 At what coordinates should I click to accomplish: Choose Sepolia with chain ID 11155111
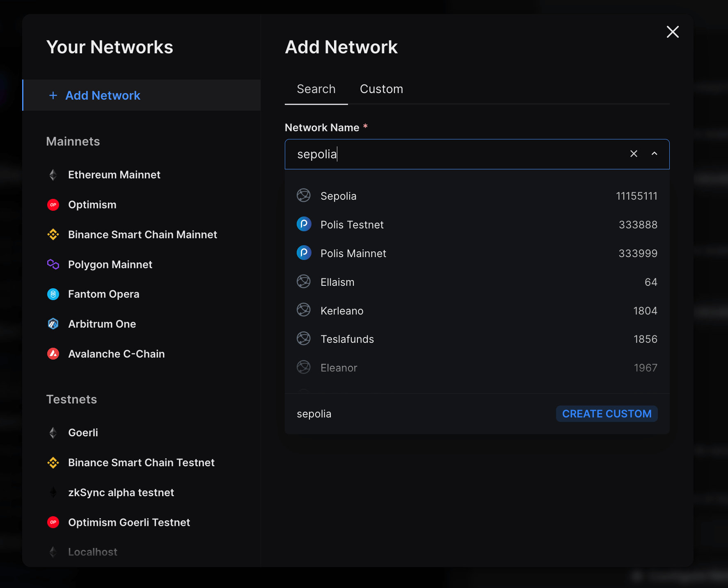click(477, 196)
